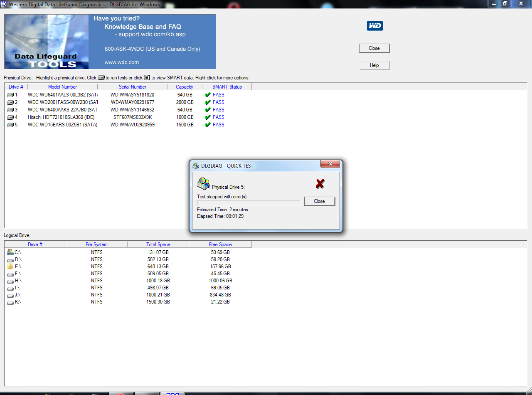Click the File System column header
This screenshot has height=395, width=532.
click(96, 244)
